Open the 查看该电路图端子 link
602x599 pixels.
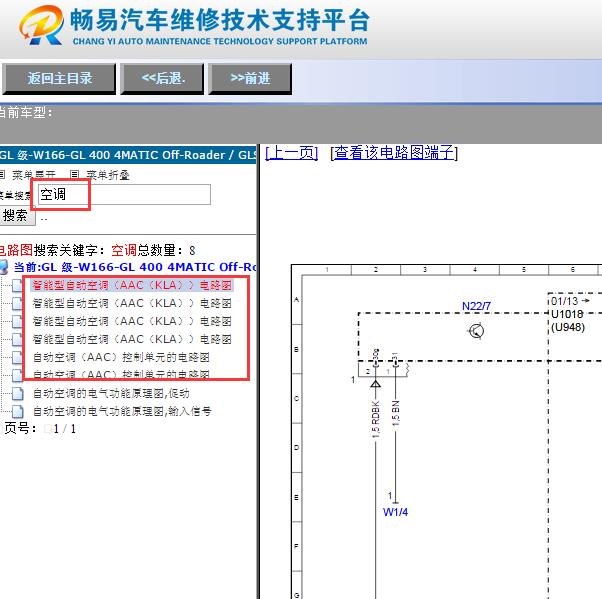pyautogui.click(x=394, y=153)
